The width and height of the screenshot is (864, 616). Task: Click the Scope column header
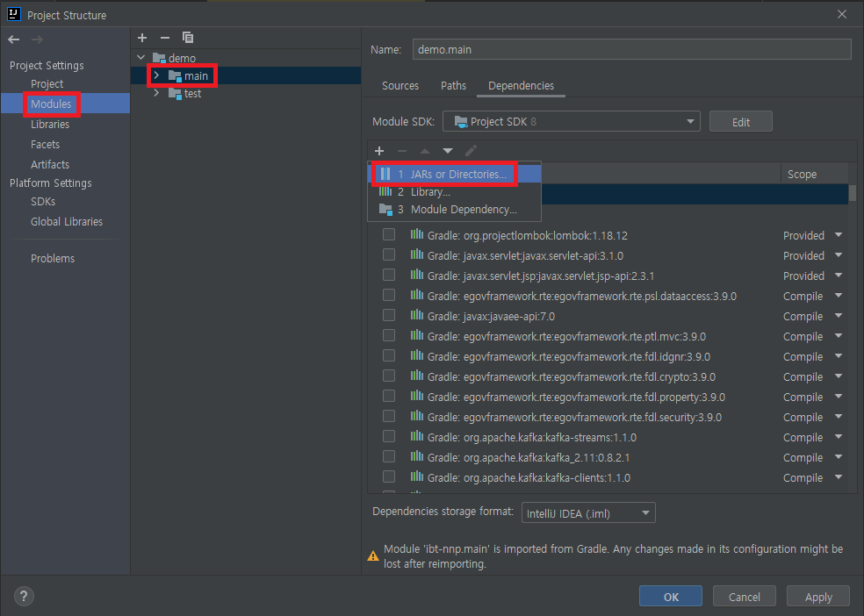coord(802,174)
